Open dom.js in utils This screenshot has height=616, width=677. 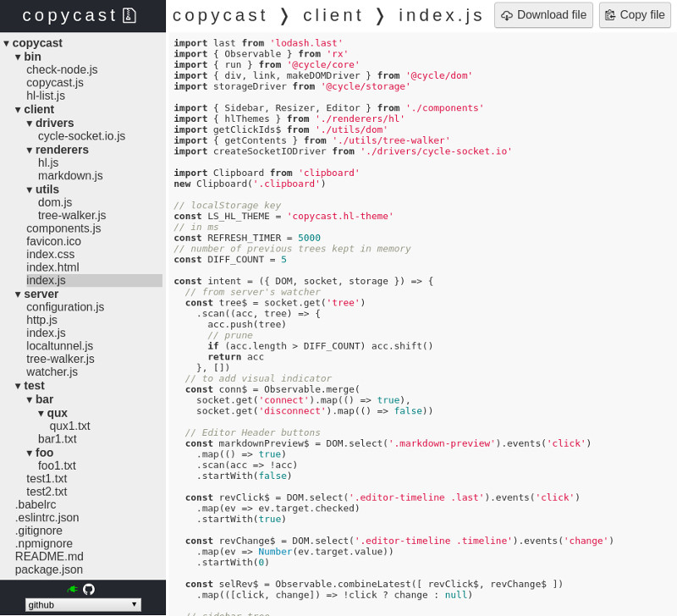pyautogui.click(x=55, y=203)
